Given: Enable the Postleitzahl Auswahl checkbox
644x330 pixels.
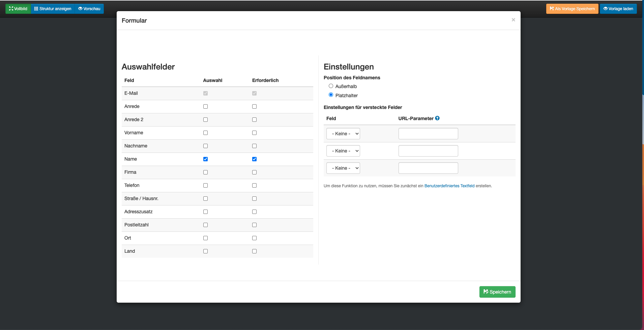Looking at the screenshot, I should (205, 225).
